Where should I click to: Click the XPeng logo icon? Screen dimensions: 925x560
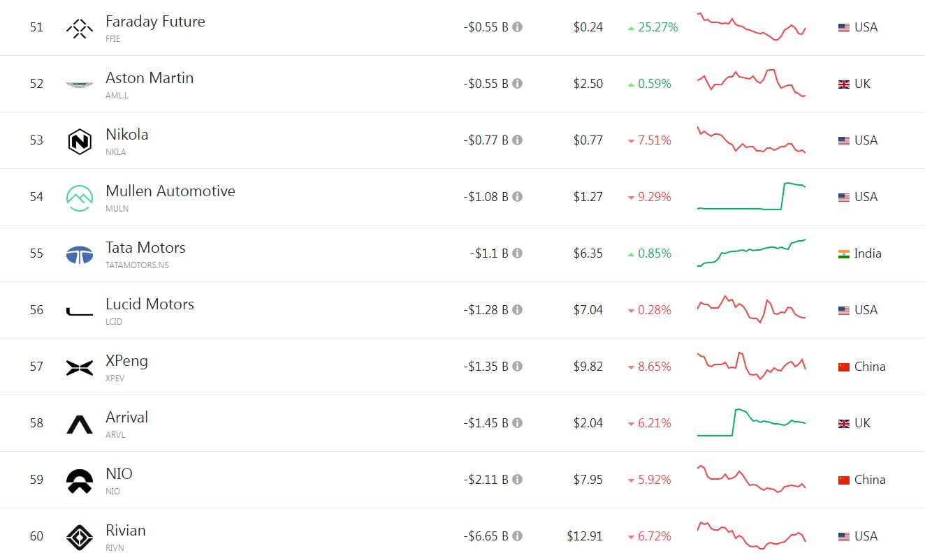(79, 367)
